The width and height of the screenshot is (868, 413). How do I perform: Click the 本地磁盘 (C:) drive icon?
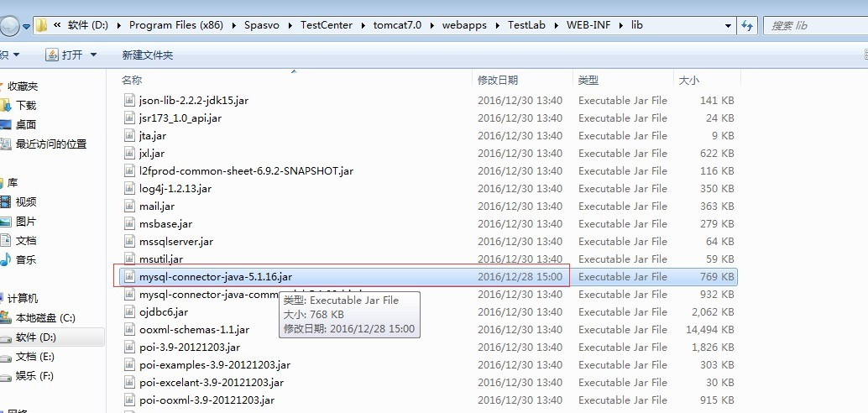coord(5,318)
